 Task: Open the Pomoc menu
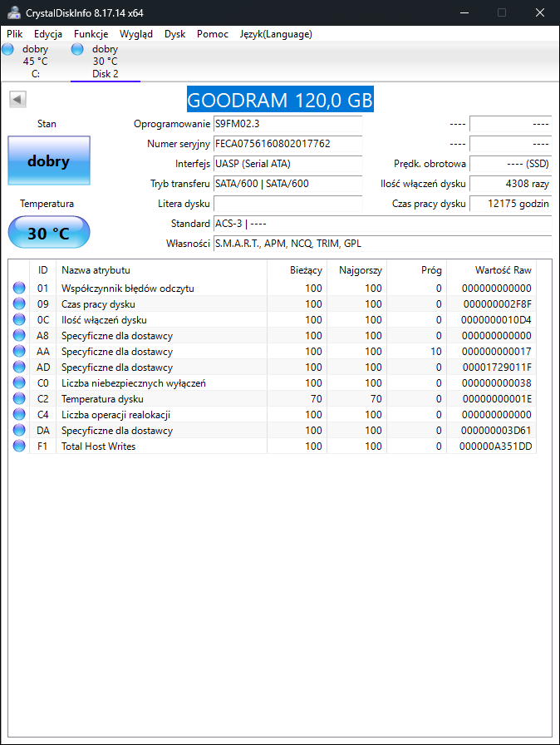click(212, 34)
